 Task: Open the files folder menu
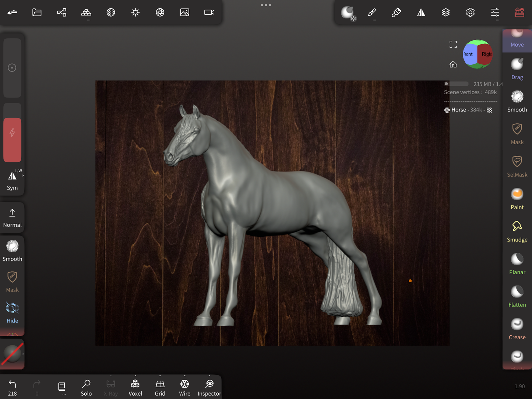pos(37,13)
